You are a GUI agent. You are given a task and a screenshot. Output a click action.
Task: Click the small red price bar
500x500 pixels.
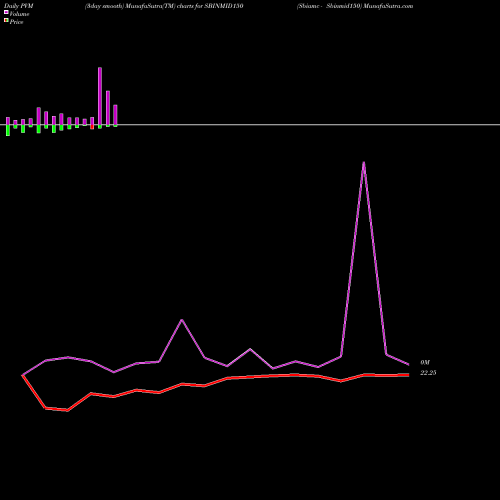click(x=92, y=127)
